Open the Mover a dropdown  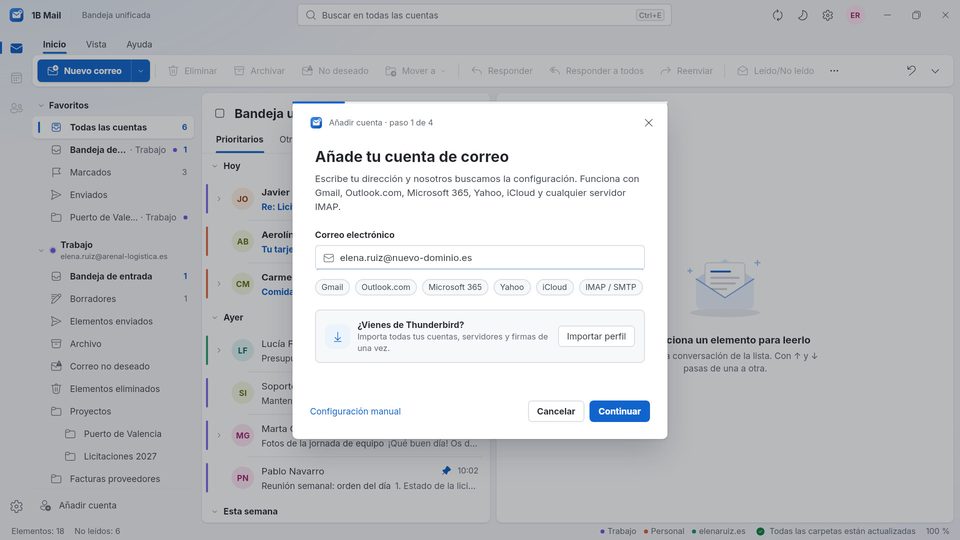415,71
